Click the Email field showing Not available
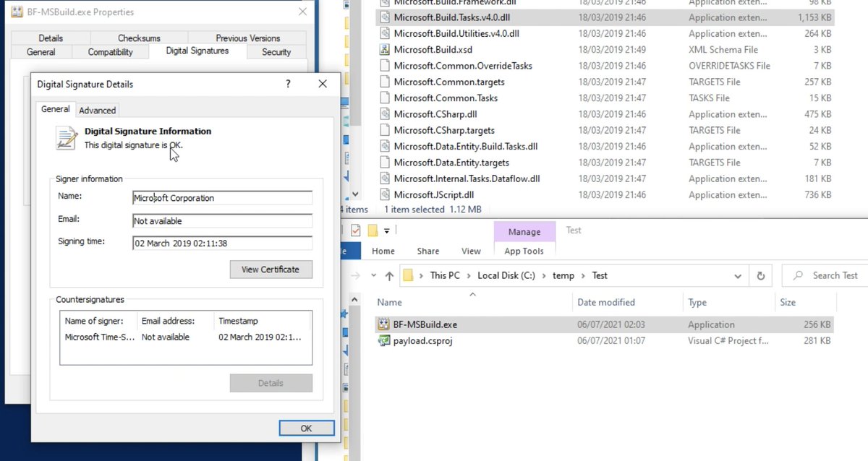 (x=222, y=221)
